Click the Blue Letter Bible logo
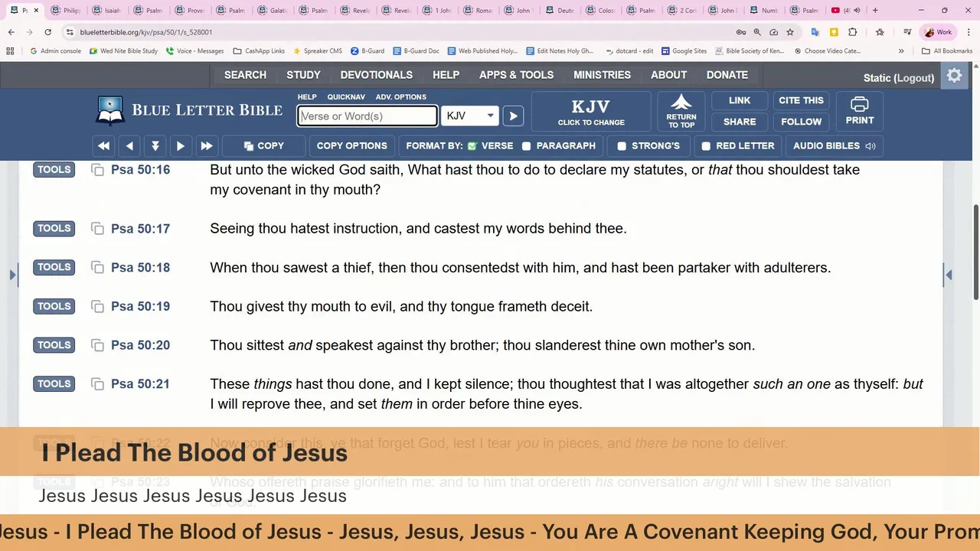The width and height of the screenshot is (980, 551). pyautogui.click(x=188, y=110)
